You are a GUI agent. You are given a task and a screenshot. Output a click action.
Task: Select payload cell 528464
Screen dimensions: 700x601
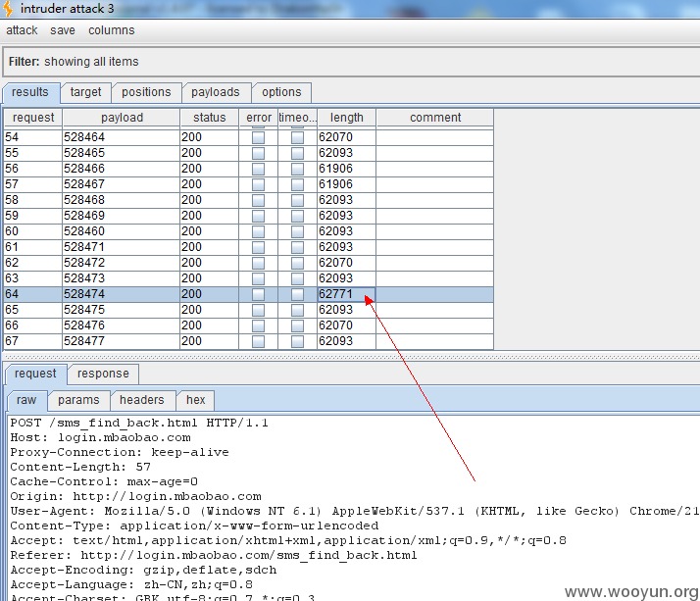[x=121, y=137]
